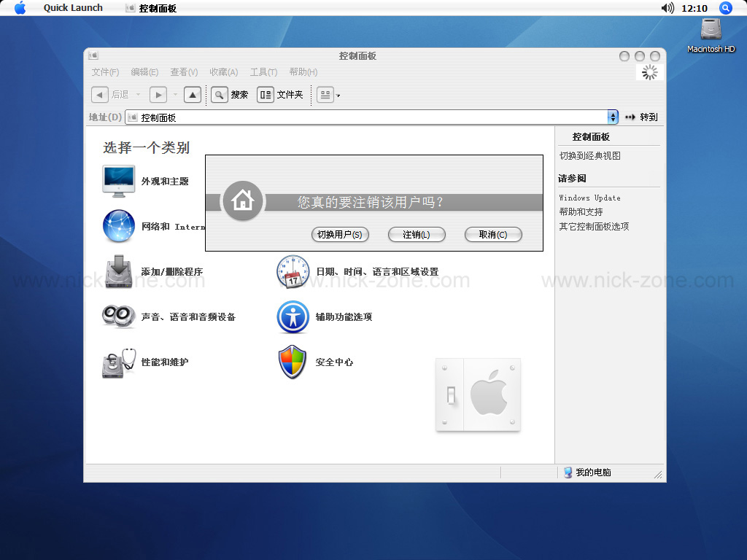Click the 转到 go button label
747x560 pixels.
[x=649, y=117]
